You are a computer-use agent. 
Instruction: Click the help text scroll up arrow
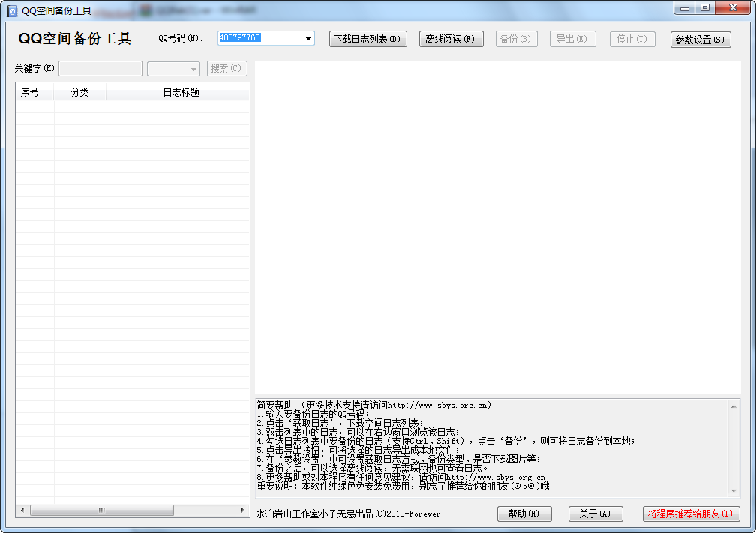[733, 406]
